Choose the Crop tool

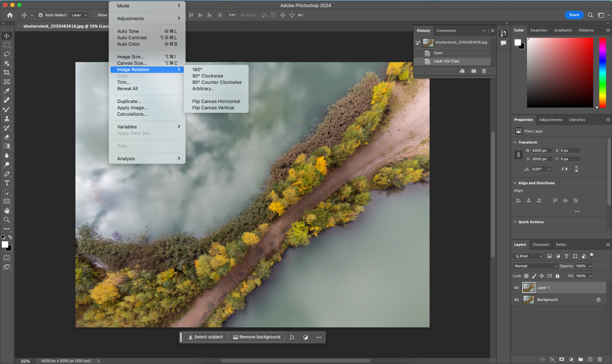tap(7, 72)
